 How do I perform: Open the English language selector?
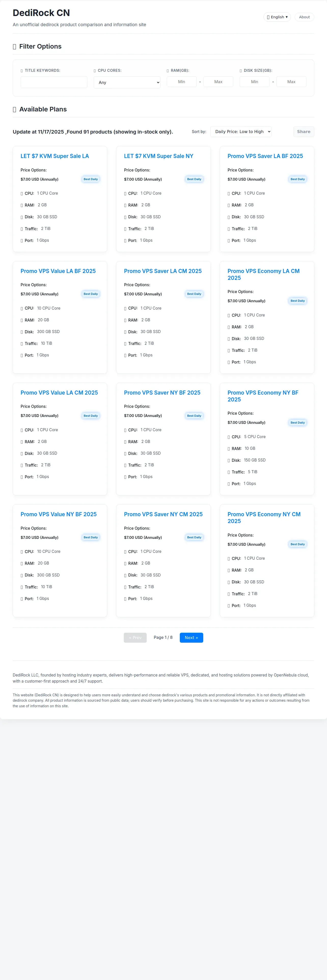point(277,17)
